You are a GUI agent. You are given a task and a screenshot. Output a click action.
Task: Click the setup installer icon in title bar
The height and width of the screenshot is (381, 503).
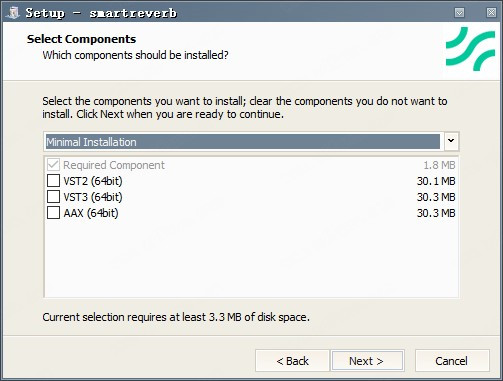pyautogui.click(x=13, y=13)
